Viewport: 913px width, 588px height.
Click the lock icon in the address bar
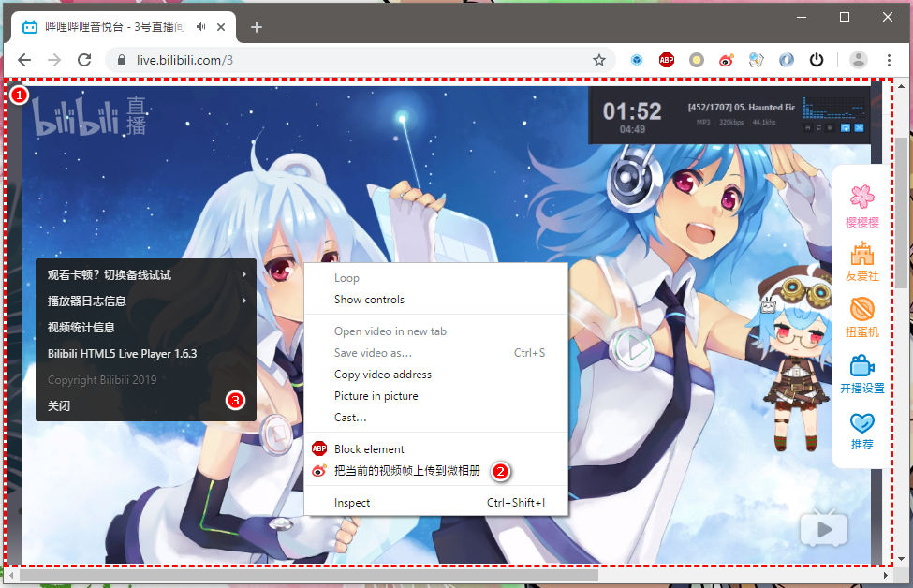[x=122, y=60]
